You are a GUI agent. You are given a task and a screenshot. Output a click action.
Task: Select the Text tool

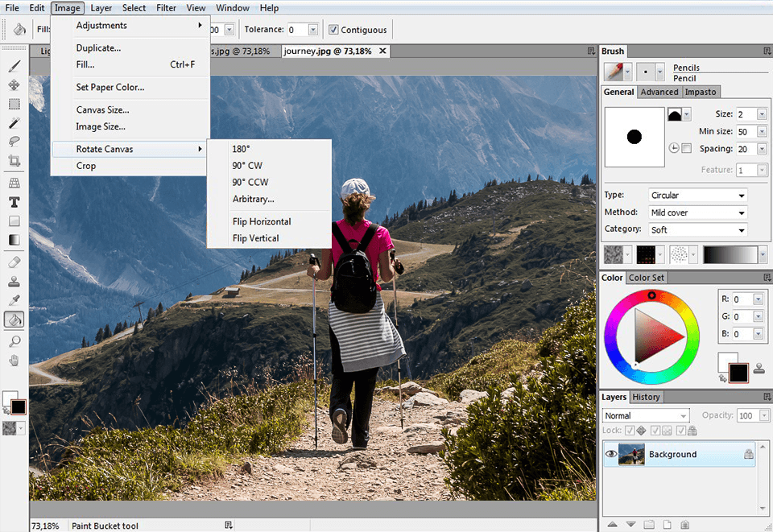pos(13,200)
